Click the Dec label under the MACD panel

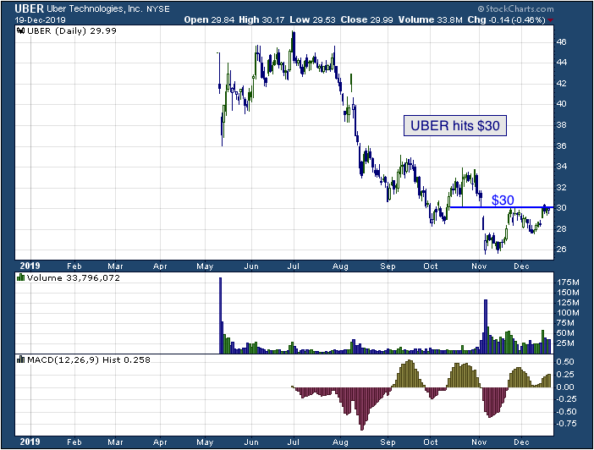coord(521,442)
